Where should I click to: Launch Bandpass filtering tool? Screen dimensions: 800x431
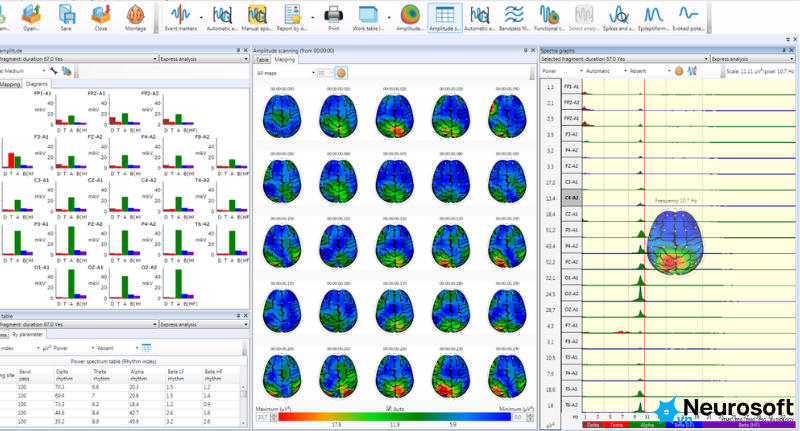(x=514, y=18)
